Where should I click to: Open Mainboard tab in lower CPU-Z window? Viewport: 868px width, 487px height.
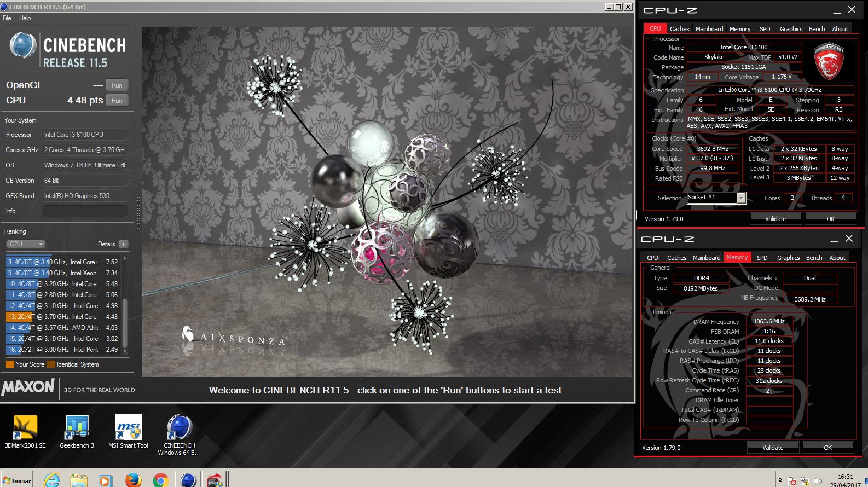tap(707, 258)
